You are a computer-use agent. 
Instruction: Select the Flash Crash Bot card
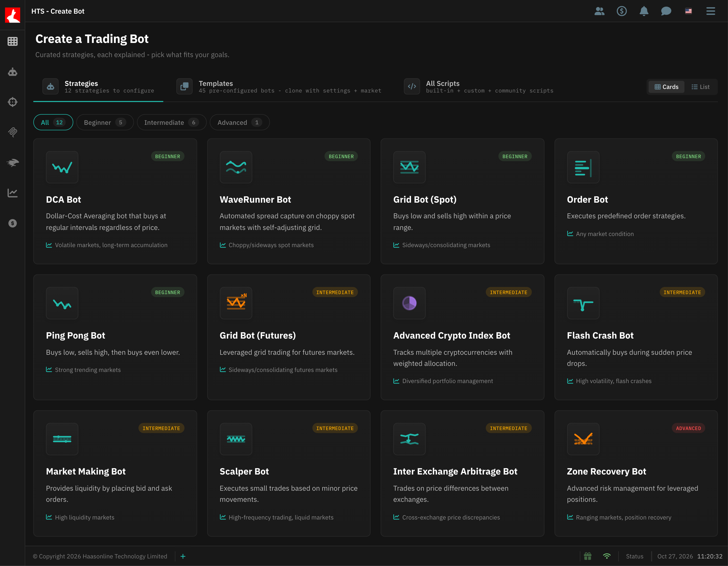point(636,337)
